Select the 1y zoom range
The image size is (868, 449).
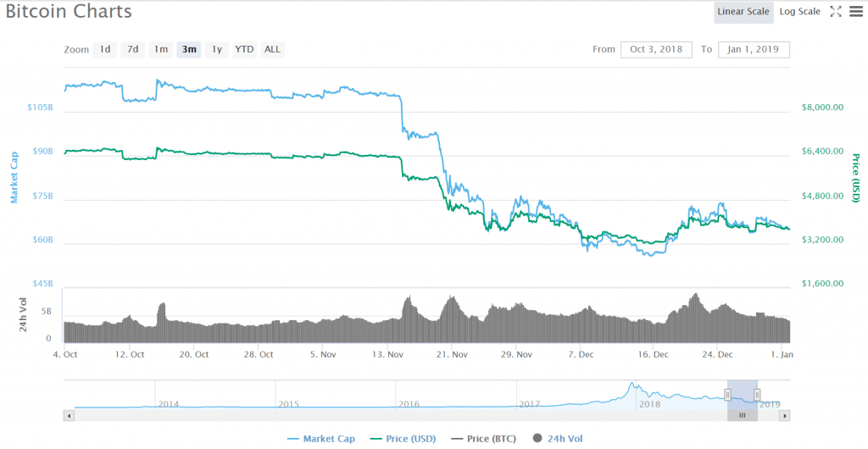point(216,49)
